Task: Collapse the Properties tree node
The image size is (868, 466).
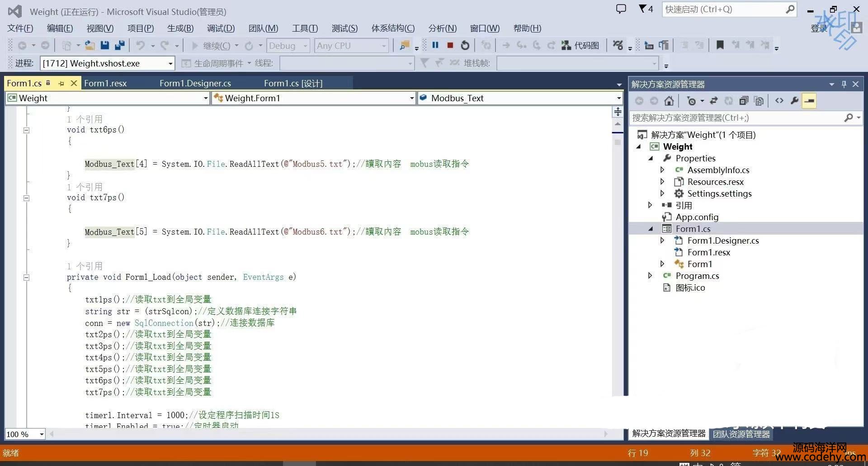Action: click(651, 158)
